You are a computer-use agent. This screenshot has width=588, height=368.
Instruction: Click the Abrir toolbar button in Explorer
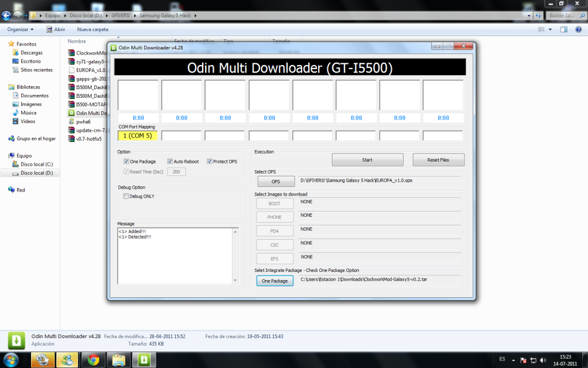(56, 29)
